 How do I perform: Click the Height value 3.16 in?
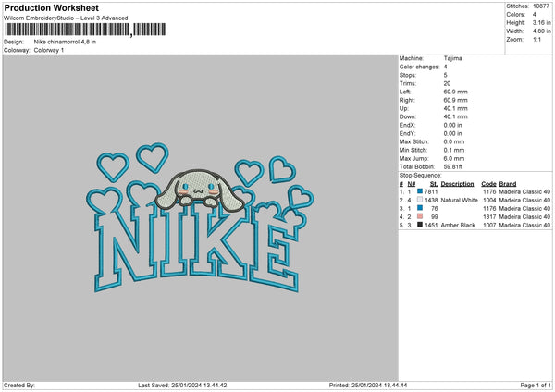tap(541, 22)
